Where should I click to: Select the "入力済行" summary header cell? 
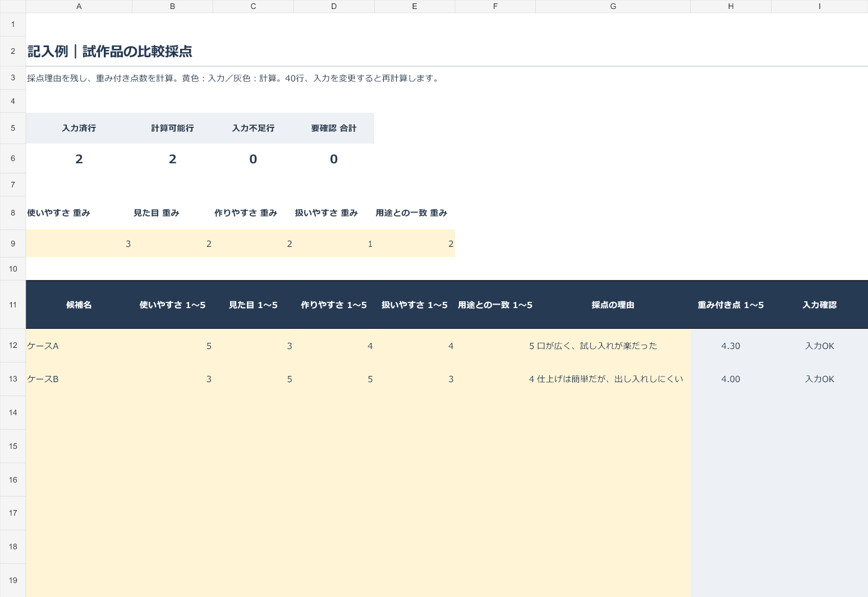click(79, 128)
